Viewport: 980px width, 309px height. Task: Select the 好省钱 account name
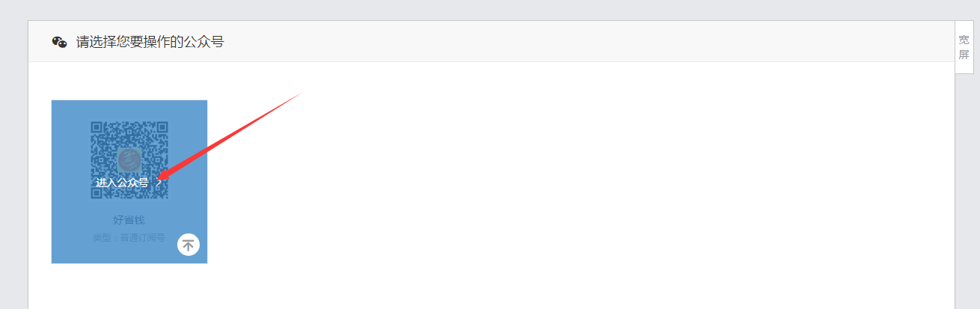click(129, 220)
